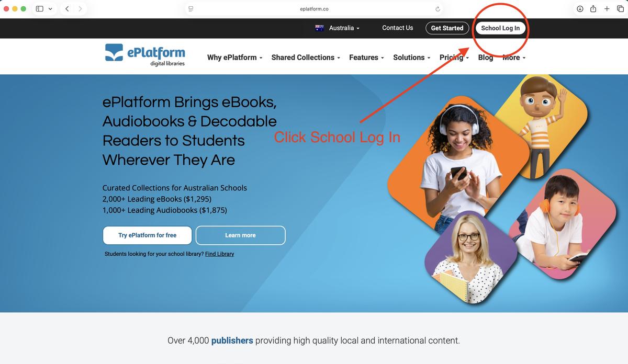Image resolution: width=628 pixels, height=364 pixels.
Task: Click the reader icon left of address bar
Action: coord(190,9)
